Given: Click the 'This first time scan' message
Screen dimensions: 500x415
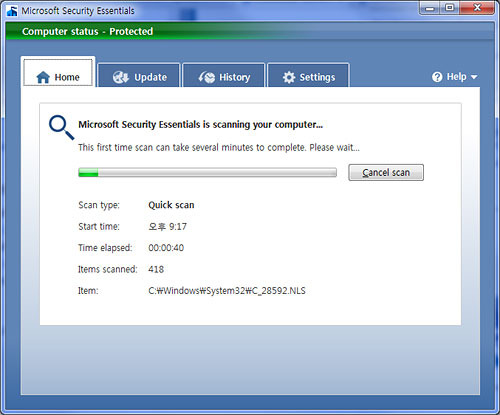Looking at the screenshot, I should pos(219,147).
